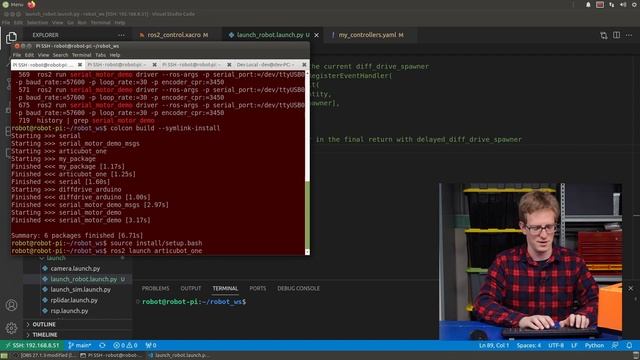Open the PORTS panel tab
640x360 pixels.
coord(258,288)
